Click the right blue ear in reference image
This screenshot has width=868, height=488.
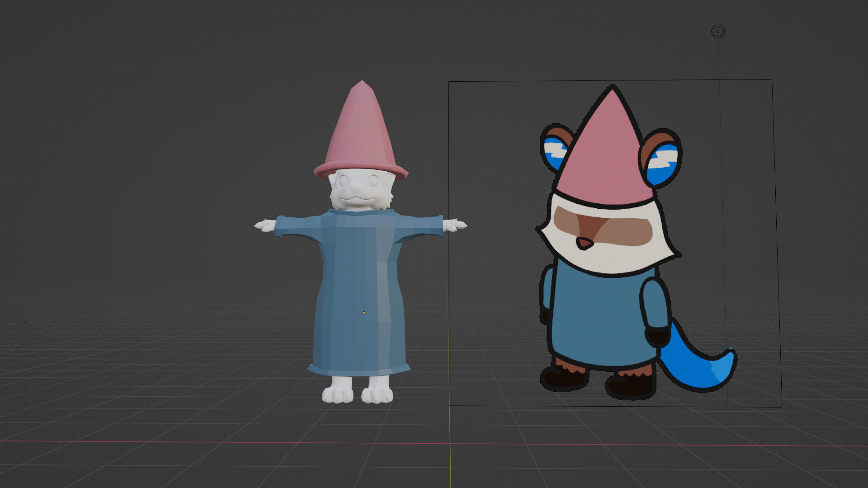tap(662, 163)
